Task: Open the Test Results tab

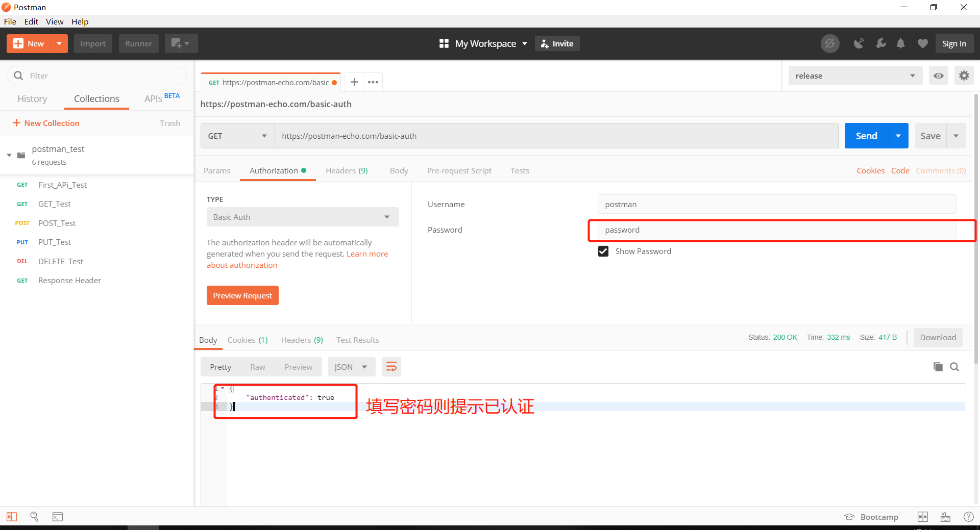Action: [357, 340]
